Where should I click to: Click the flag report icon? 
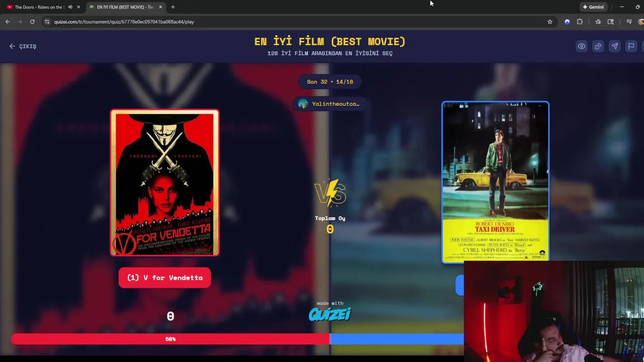pos(631,46)
